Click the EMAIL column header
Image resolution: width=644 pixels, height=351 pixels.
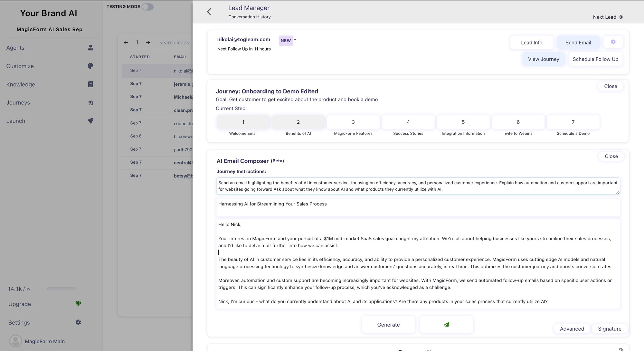click(x=180, y=57)
